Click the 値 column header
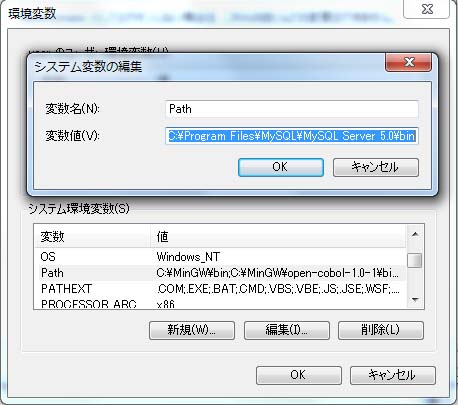The height and width of the screenshot is (405, 458). click(x=278, y=236)
